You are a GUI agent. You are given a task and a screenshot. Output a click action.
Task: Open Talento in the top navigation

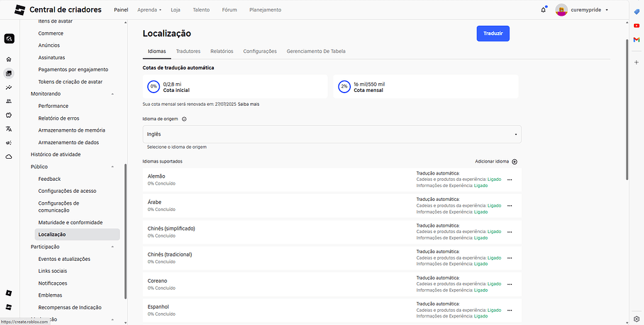pos(201,10)
